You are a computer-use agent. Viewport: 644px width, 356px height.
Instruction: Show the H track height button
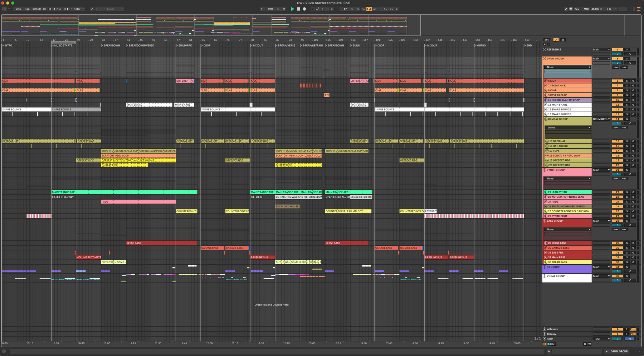coord(585,344)
